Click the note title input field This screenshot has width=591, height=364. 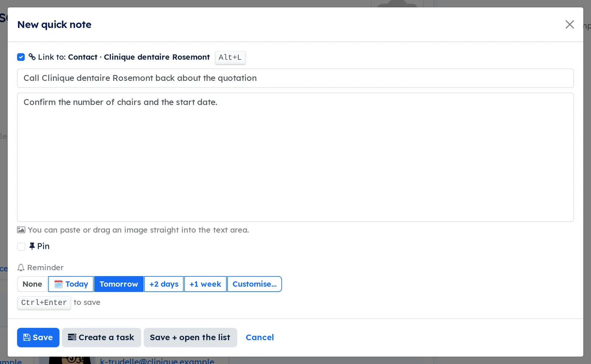coord(295,78)
